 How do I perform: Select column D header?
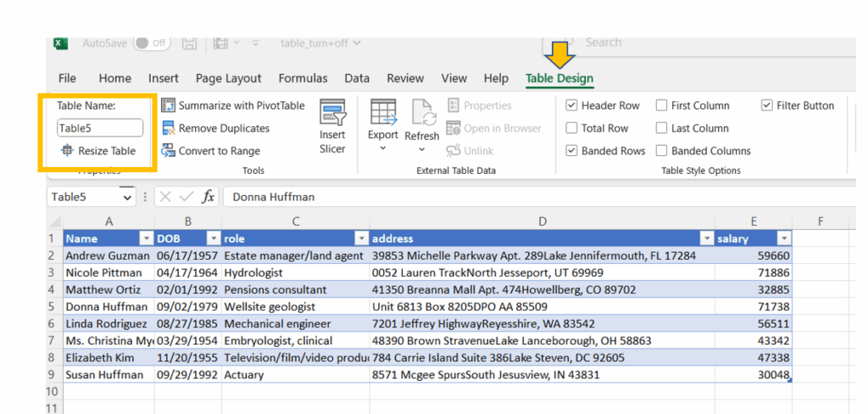coord(542,221)
